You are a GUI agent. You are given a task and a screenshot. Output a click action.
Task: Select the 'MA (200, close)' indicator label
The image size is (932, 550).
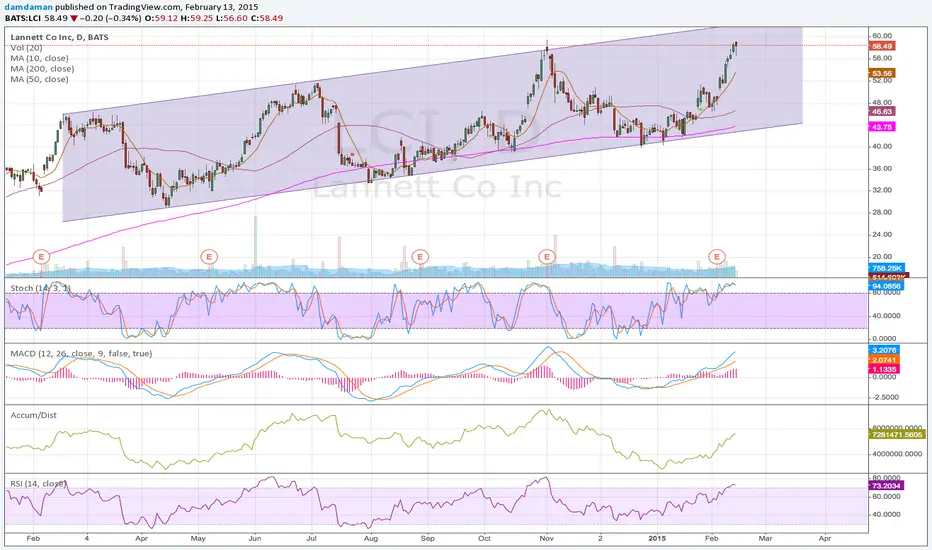point(42,69)
